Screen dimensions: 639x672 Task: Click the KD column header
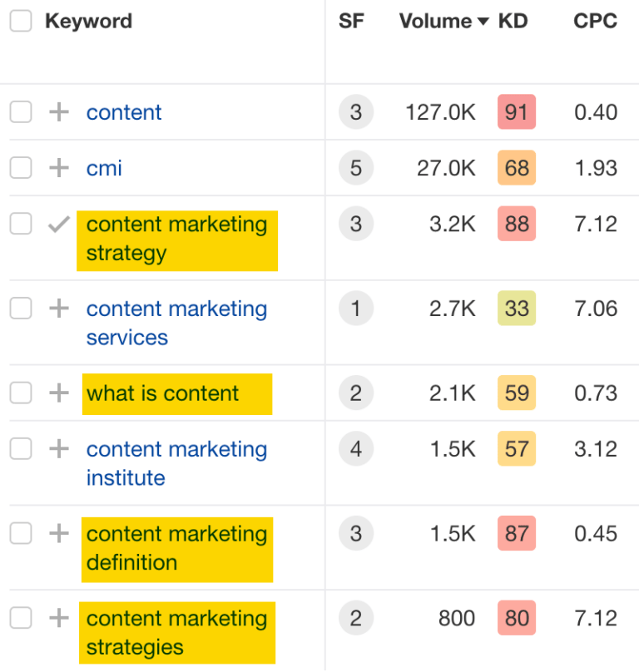coord(513,22)
